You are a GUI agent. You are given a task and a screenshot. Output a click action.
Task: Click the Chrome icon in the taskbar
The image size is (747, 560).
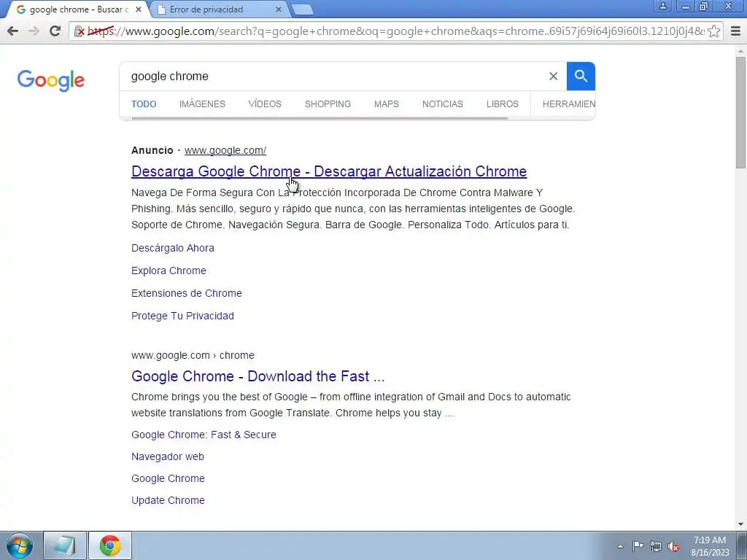coord(110,545)
